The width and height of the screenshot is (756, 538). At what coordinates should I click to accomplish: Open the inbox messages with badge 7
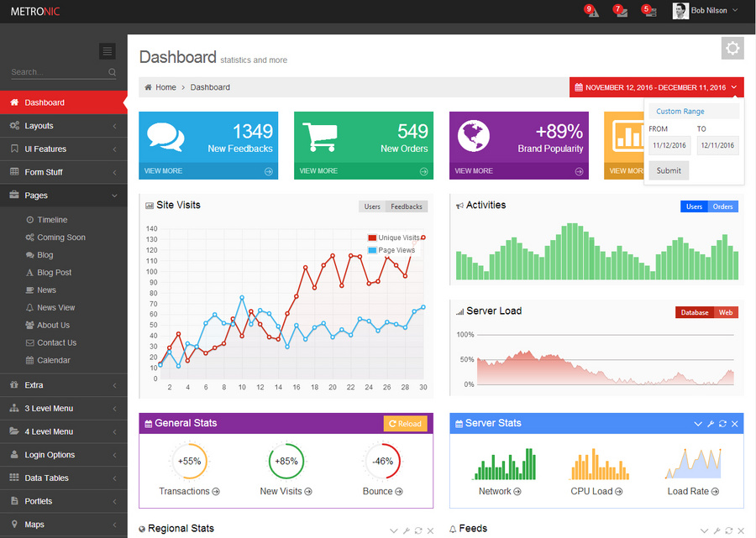[x=621, y=11]
